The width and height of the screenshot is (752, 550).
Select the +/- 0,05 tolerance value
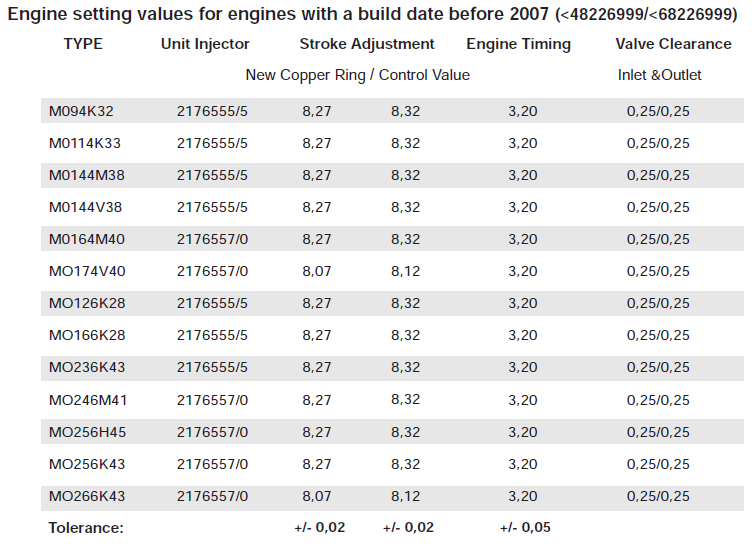click(x=522, y=528)
